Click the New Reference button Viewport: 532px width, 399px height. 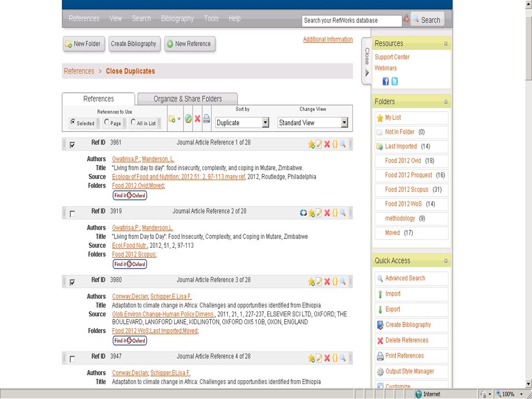(190, 44)
